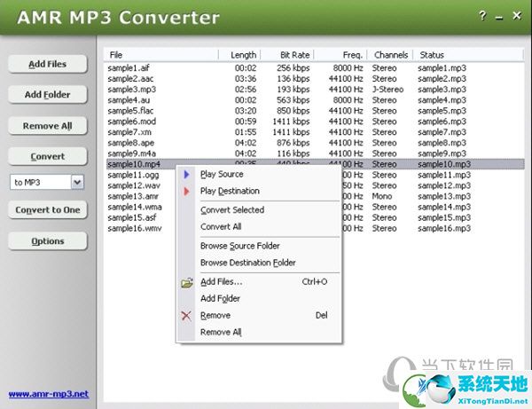Sort by the Freq. column header
Viewport: 532px width, 409px height.
click(340, 55)
